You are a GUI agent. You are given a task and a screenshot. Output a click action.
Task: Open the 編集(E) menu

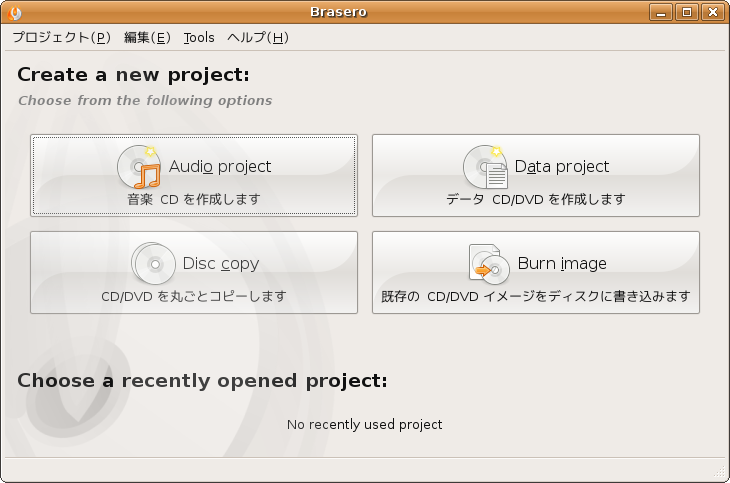pos(147,37)
